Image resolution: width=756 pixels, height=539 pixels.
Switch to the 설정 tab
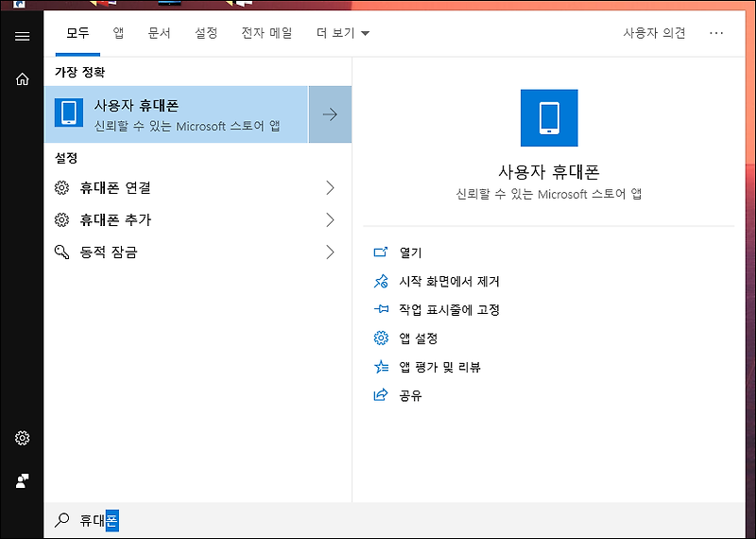(206, 33)
